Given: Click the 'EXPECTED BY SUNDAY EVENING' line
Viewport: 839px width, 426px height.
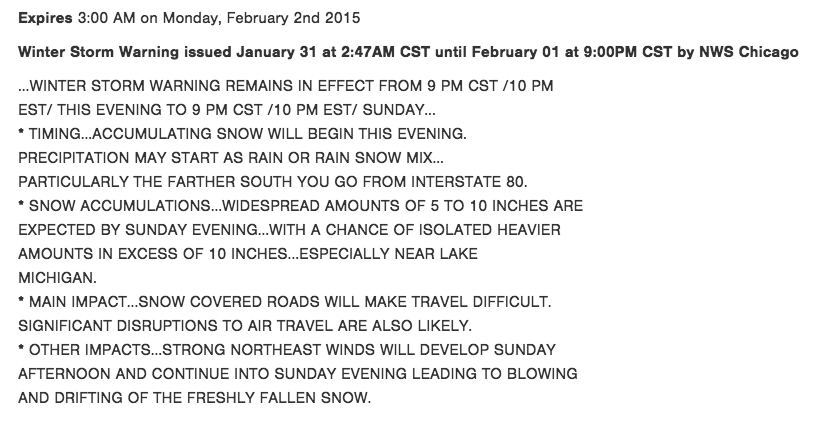Looking at the screenshot, I should (289, 230).
